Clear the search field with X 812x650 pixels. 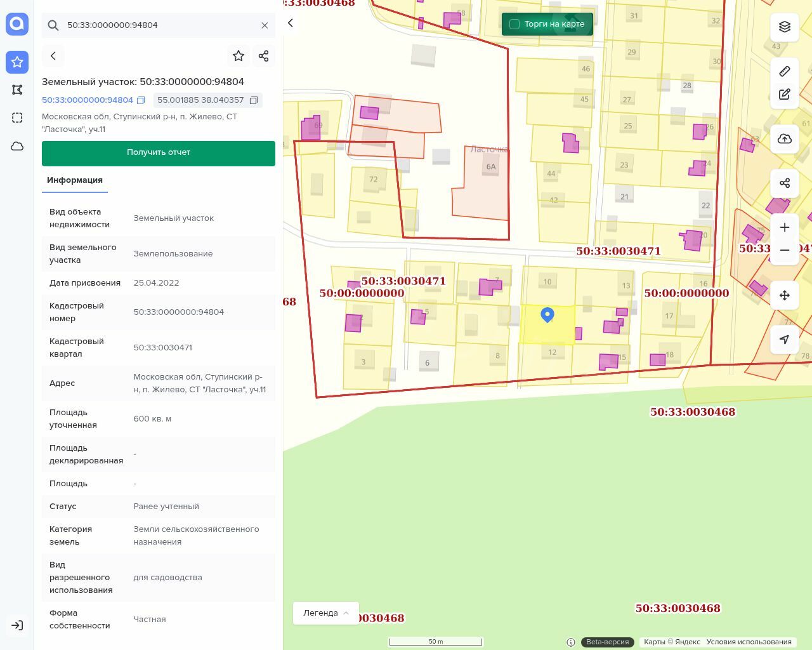click(x=265, y=25)
